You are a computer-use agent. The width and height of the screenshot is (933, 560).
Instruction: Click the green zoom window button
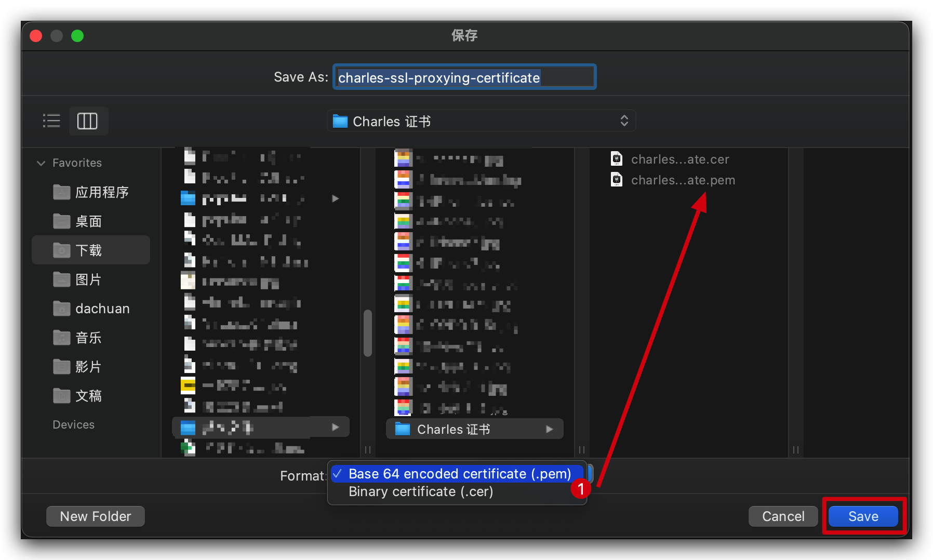(77, 36)
